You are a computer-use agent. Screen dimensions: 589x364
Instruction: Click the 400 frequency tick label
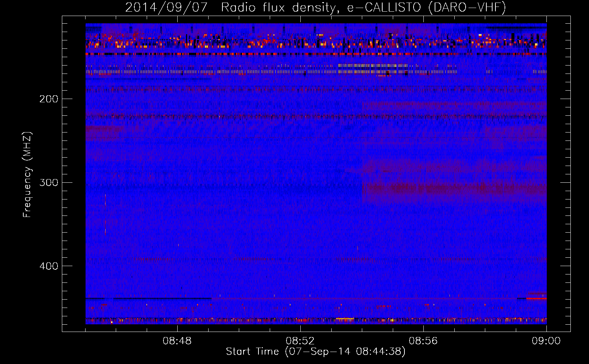click(49, 266)
